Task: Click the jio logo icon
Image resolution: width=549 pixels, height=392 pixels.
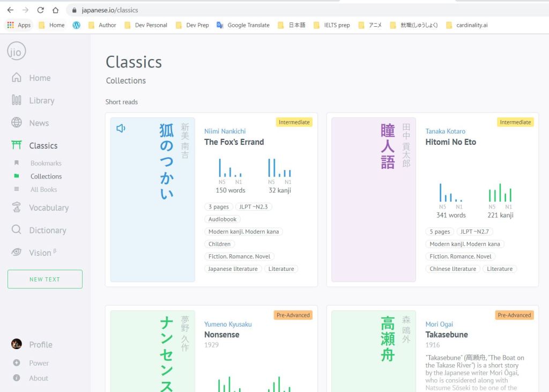Action: 16,51
